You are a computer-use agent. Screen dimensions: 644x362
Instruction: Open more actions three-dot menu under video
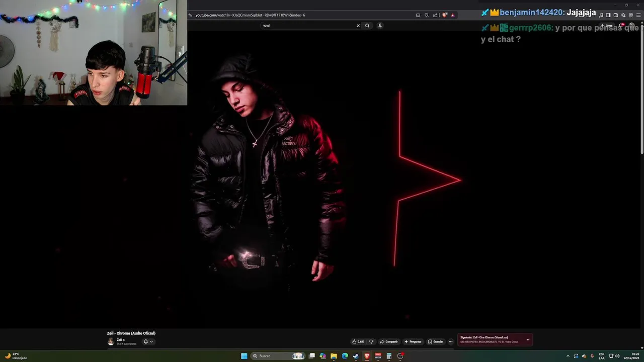[x=451, y=341]
